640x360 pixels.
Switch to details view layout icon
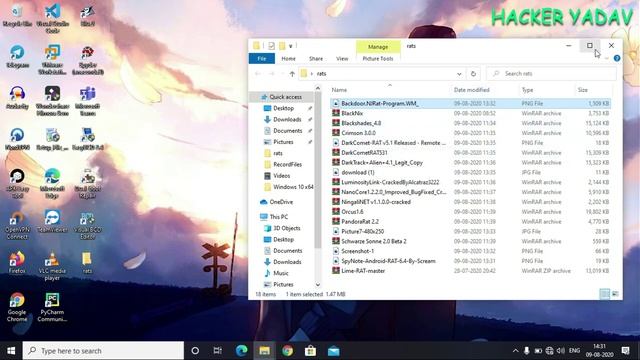click(604, 294)
